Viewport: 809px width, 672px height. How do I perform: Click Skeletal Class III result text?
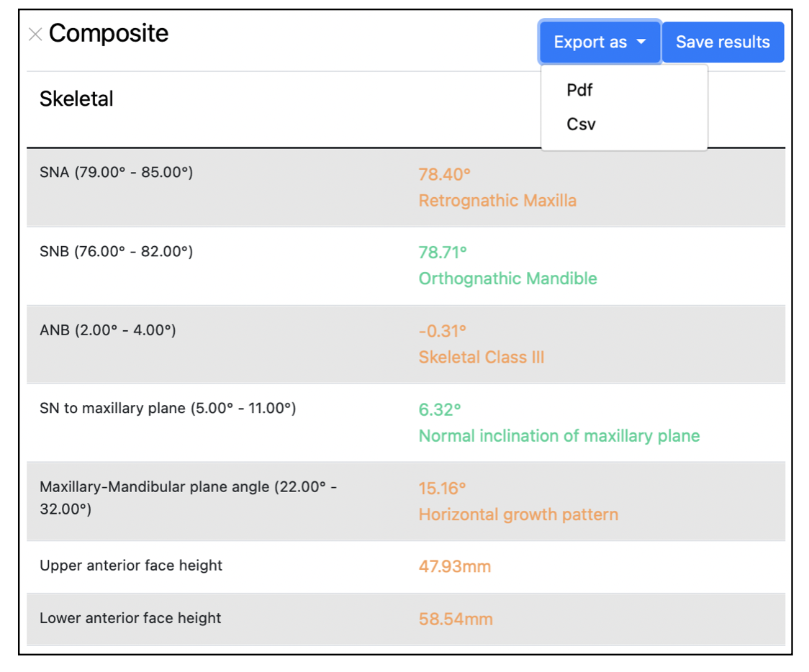[x=482, y=357]
